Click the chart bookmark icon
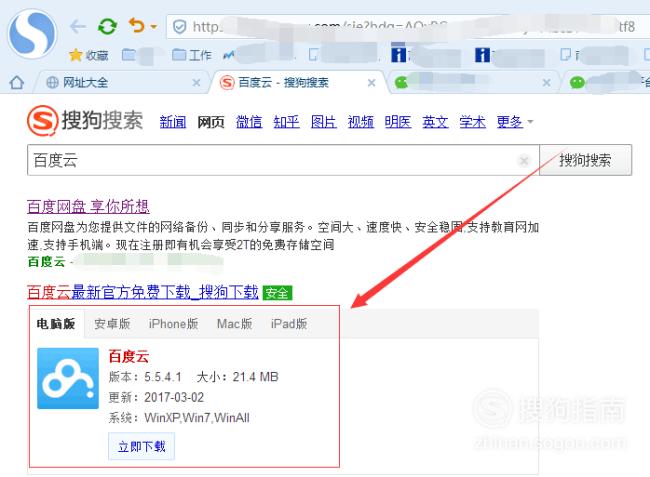 pyautogui.click(x=228, y=54)
